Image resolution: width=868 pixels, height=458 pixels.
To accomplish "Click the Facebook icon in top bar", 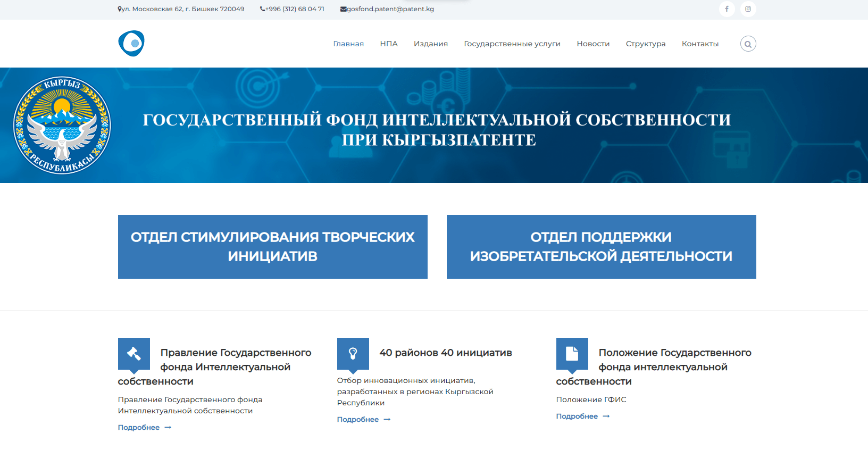I will [x=727, y=9].
